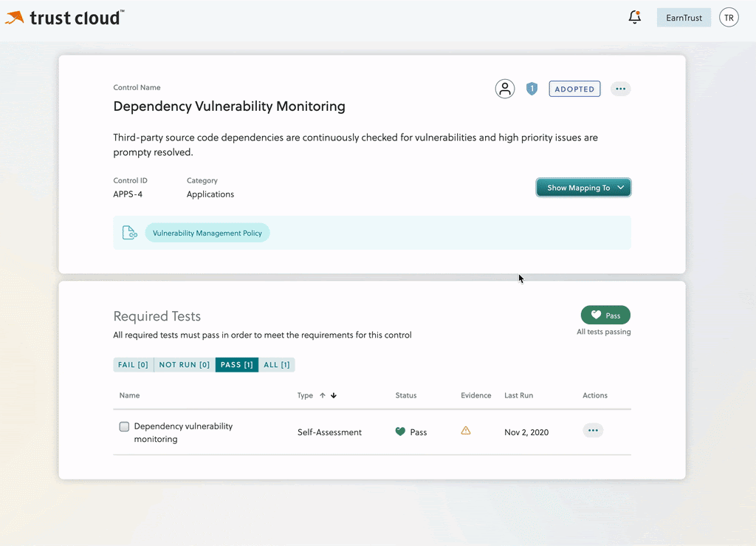
Task: Click the Applications category value
Action: coord(210,194)
